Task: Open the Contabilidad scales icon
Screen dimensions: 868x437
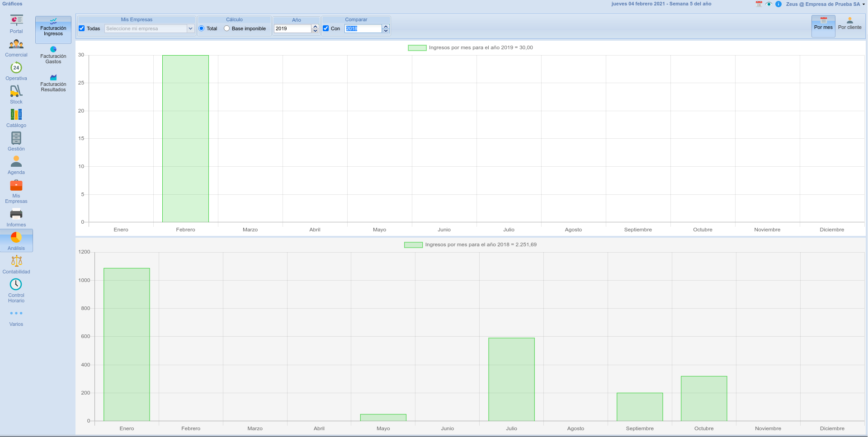Action: pos(16,261)
